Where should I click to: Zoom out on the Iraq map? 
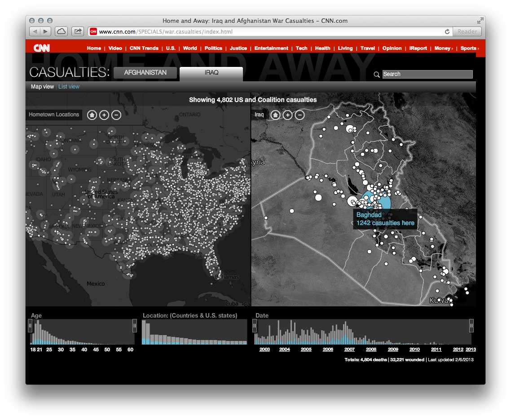pos(300,115)
